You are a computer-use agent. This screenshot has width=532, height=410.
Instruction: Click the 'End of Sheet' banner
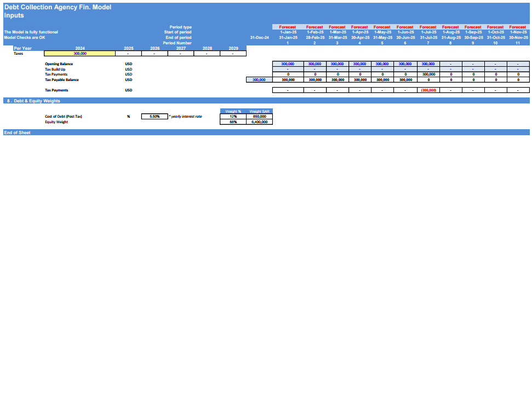(17, 132)
